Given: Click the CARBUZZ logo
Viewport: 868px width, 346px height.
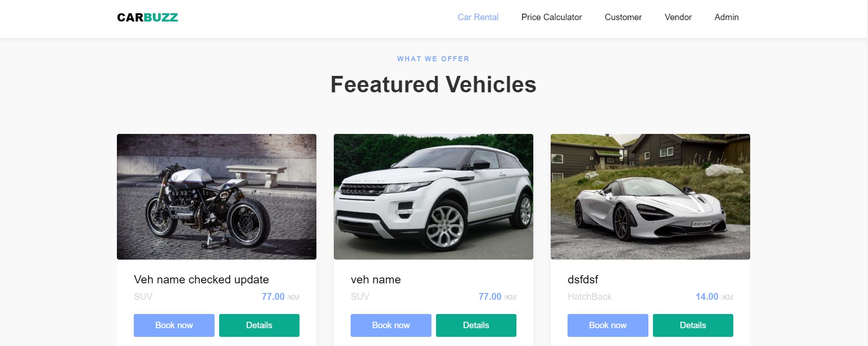Looking at the screenshot, I should point(147,17).
